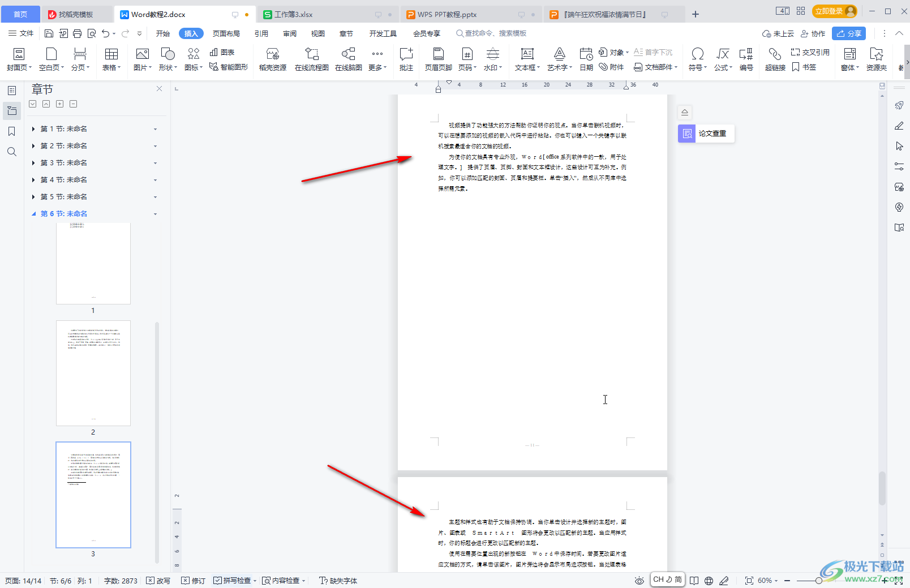Click the 论文查重 button
Image resolution: width=910 pixels, height=588 pixels.
[706, 134]
